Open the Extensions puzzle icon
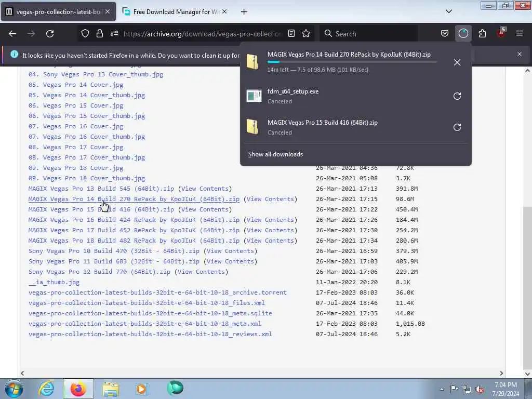This screenshot has height=399, width=532. [482, 34]
